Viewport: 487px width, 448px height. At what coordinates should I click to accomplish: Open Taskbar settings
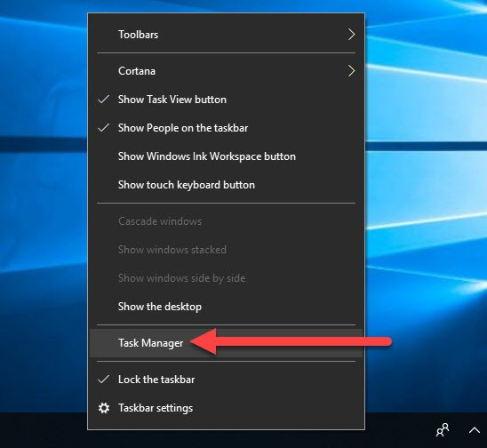[226, 408]
